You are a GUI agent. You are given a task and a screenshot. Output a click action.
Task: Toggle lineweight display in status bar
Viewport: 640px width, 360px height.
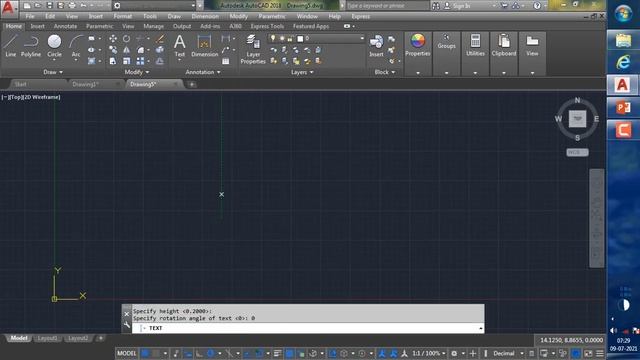coord(278,353)
